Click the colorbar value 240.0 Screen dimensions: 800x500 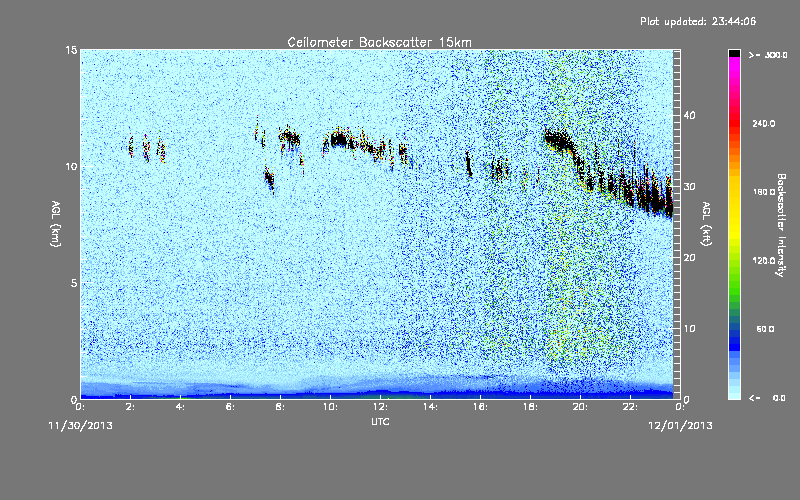[763, 124]
